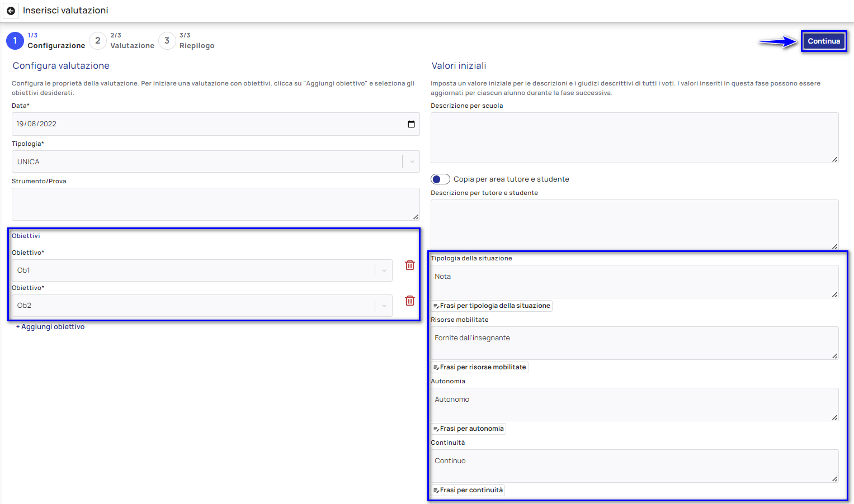Click the resize handle of Strumento/Prova textarea
Viewport: 854px width, 504px height.
pyautogui.click(x=416, y=217)
